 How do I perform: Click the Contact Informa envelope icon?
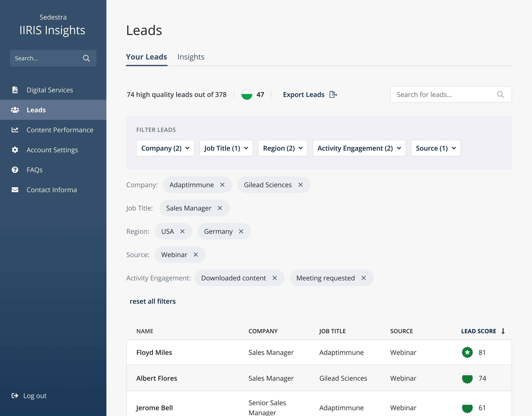point(15,190)
